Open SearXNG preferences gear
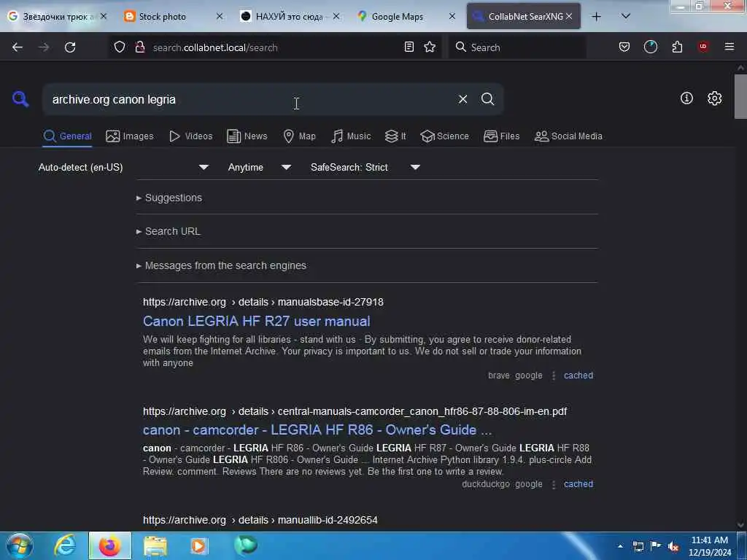The image size is (747, 560). click(x=714, y=98)
